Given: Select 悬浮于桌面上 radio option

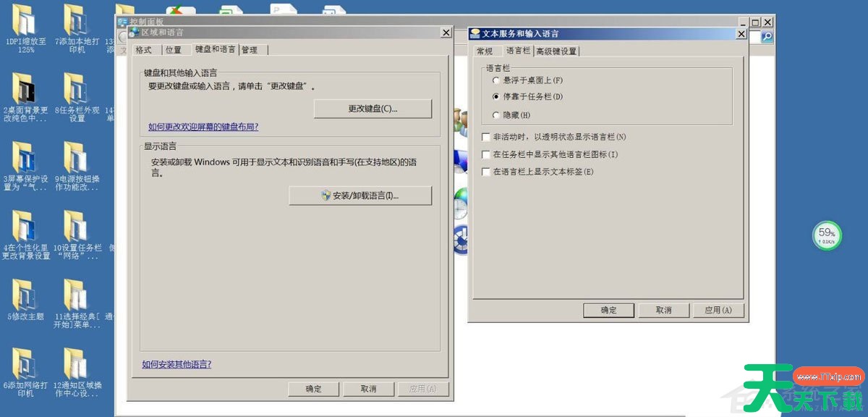Looking at the screenshot, I should coord(495,80).
